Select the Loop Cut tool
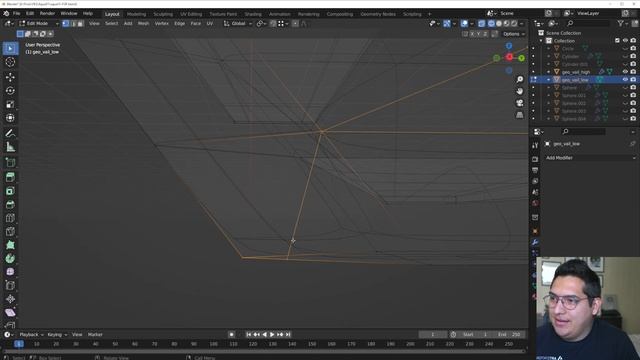Screen dimensions: 640x360 point(10,218)
